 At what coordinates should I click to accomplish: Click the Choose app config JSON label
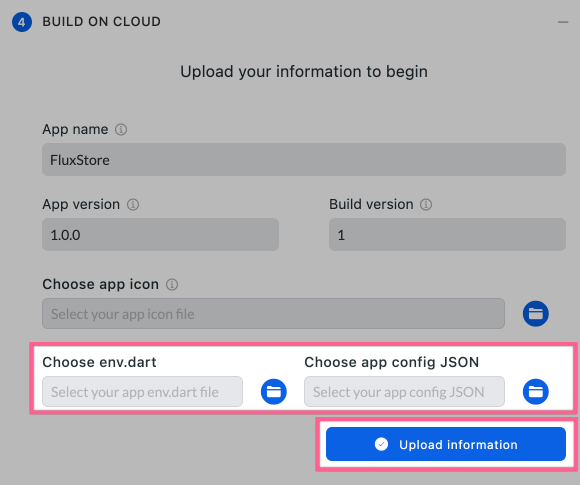(x=392, y=362)
